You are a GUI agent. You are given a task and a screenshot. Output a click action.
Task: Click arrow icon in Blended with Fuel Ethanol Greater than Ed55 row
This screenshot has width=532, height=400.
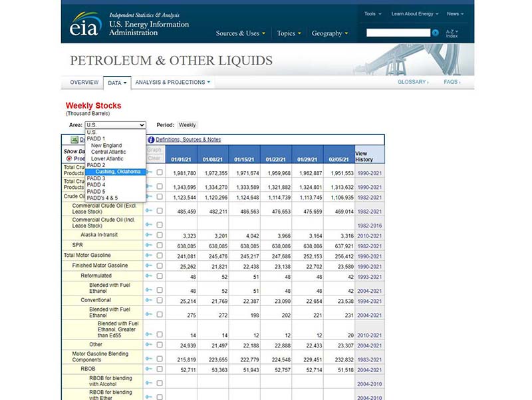point(148,335)
